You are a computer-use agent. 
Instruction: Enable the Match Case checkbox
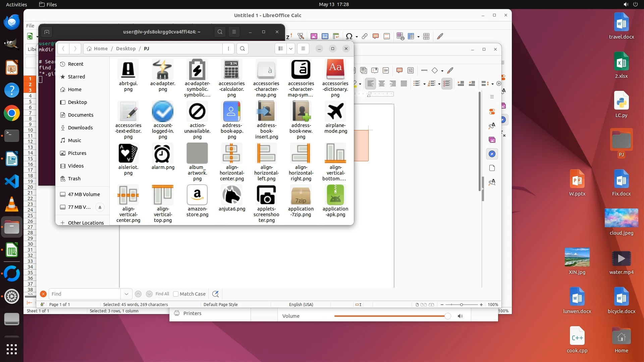pyautogui.click(x=176, y=294)
